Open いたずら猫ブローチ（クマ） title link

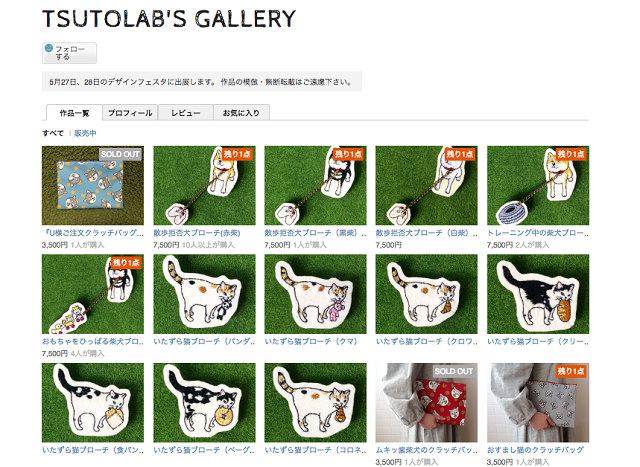pos(311,341)
